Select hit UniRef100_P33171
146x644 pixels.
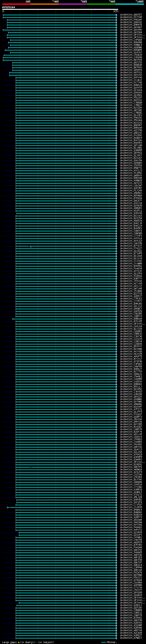[131, 495]
